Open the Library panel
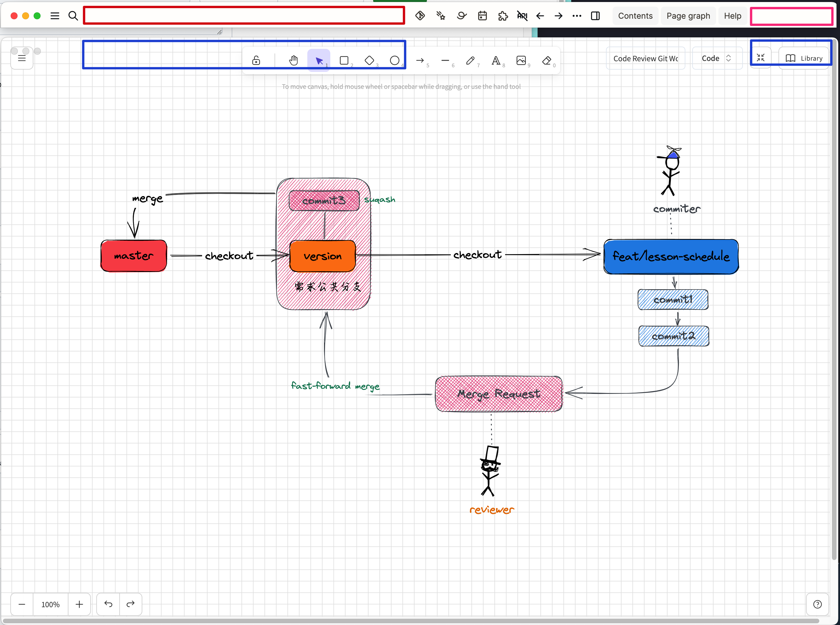 click(805, 58)
